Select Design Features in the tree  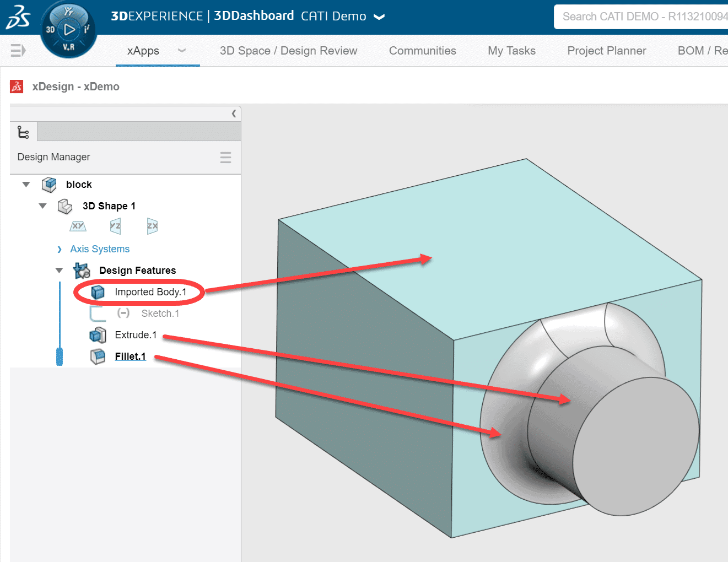click(138, 271)
